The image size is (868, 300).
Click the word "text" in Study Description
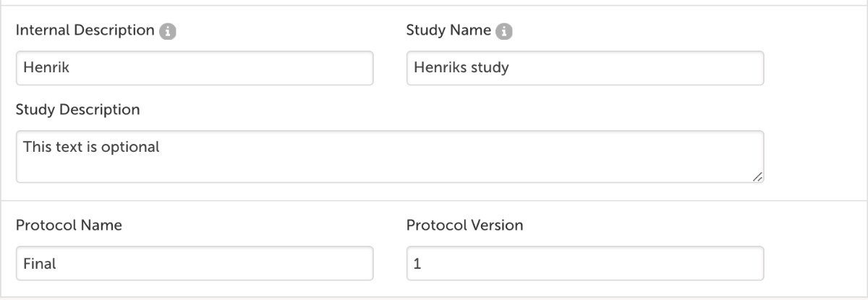point(67,147)
